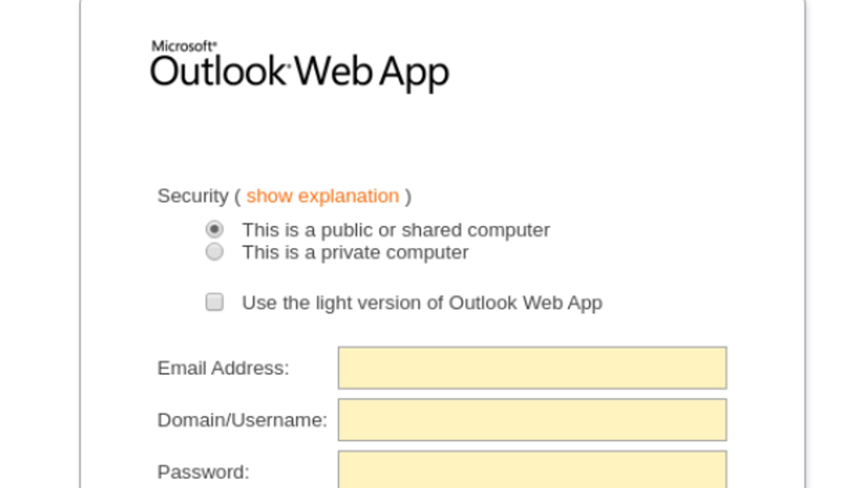Select 'This is a public or shared computer' radio
Screen dimensions: 868x488
(x=214, y=229)
